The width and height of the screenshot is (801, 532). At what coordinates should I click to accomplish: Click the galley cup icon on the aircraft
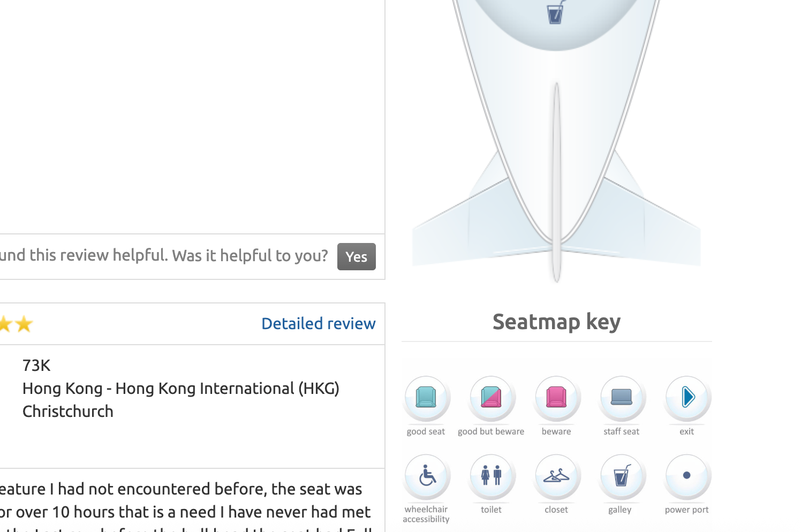point(556,13)
